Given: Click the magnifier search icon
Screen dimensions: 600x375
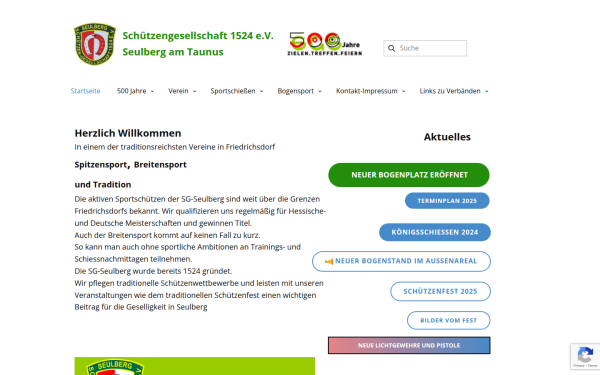Looking at the screenshot, I should coord(391,48).
